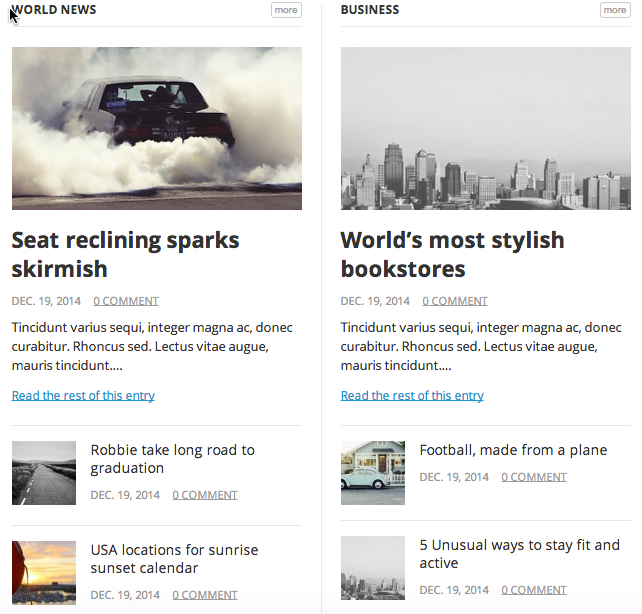Click the 'more' button beside Business

615,10
